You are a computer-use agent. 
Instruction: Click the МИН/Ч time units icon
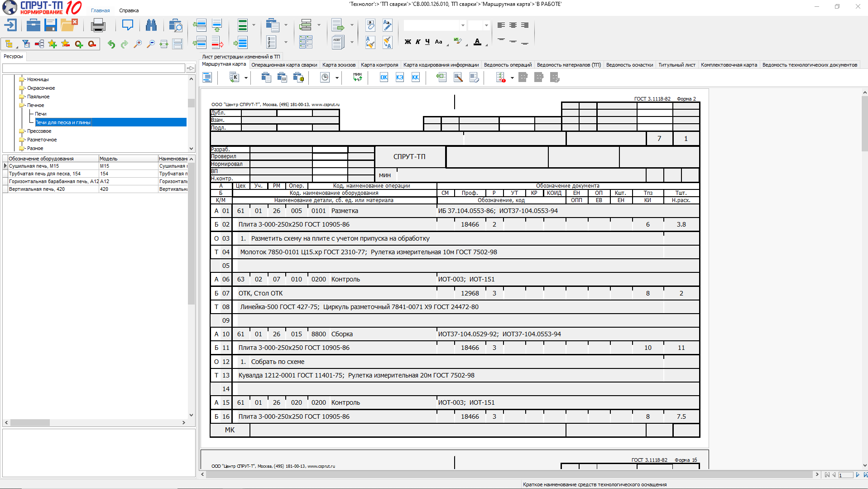coord(358,77)
